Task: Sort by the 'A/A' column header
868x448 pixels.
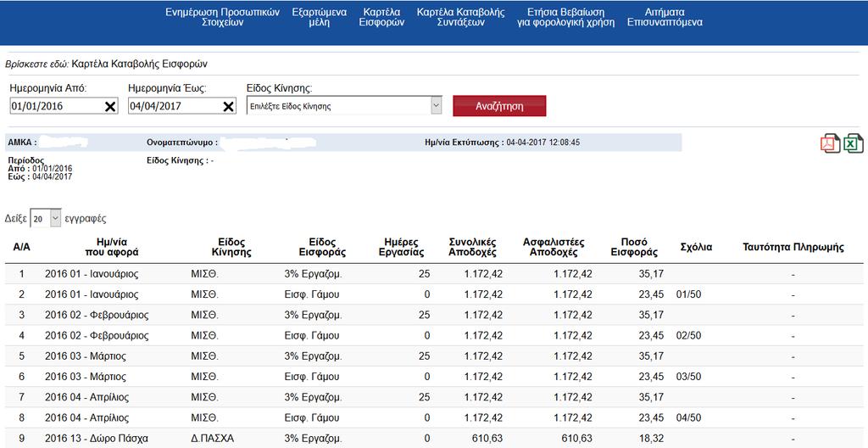Action: coord(21,247)
